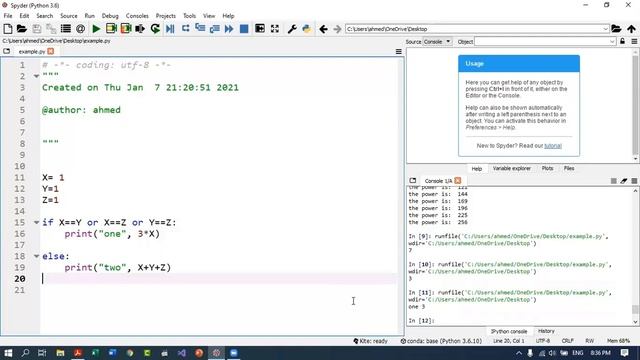
Task: Click conda base environment status entry
Action: (441, 341)
